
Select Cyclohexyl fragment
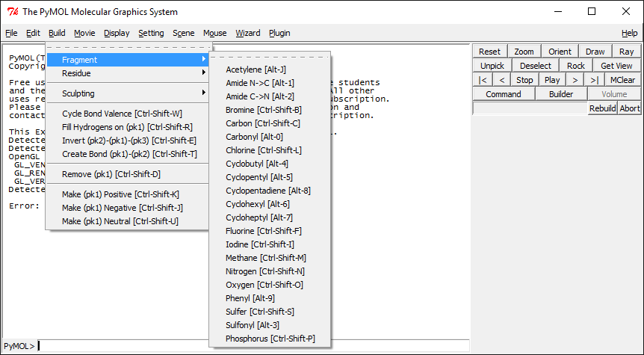[270, 204]
